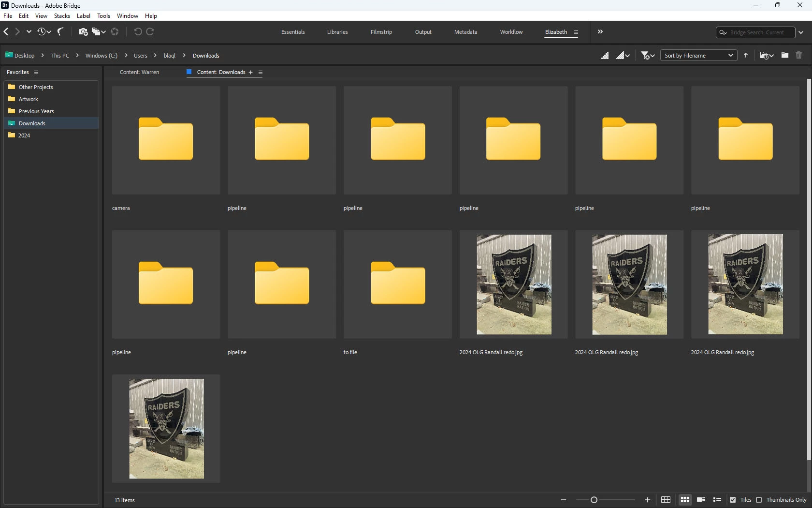Rotate 90 degrees counterclockwise
The image size is (812, 508).
[x=138, y=32]
